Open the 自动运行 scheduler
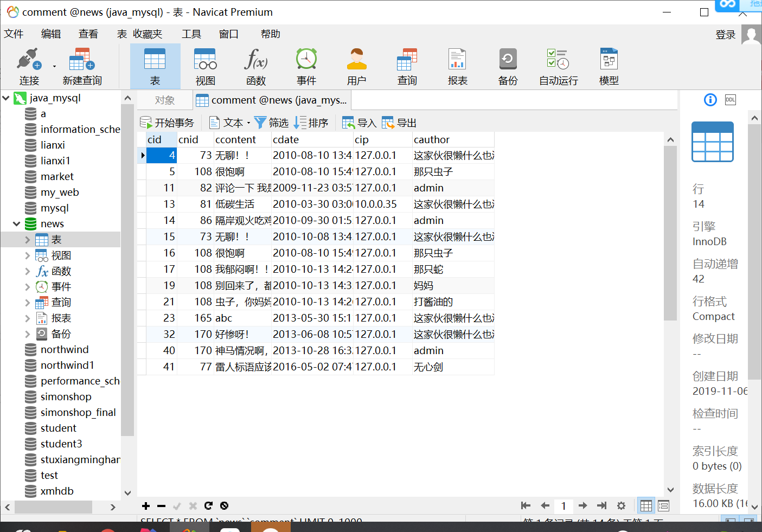Image resolution: width=762 pixels, height=532 pixels. pos(558,65)
